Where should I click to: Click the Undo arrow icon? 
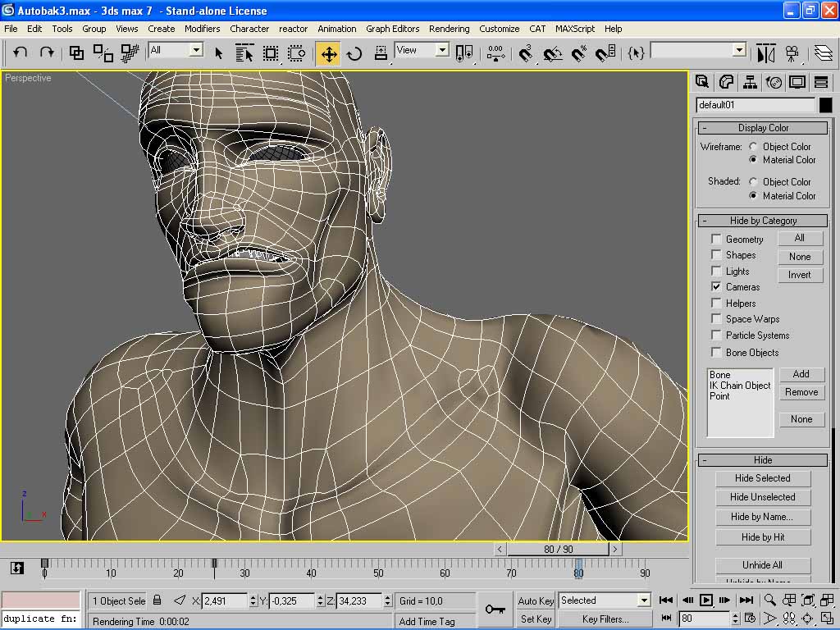21,52
